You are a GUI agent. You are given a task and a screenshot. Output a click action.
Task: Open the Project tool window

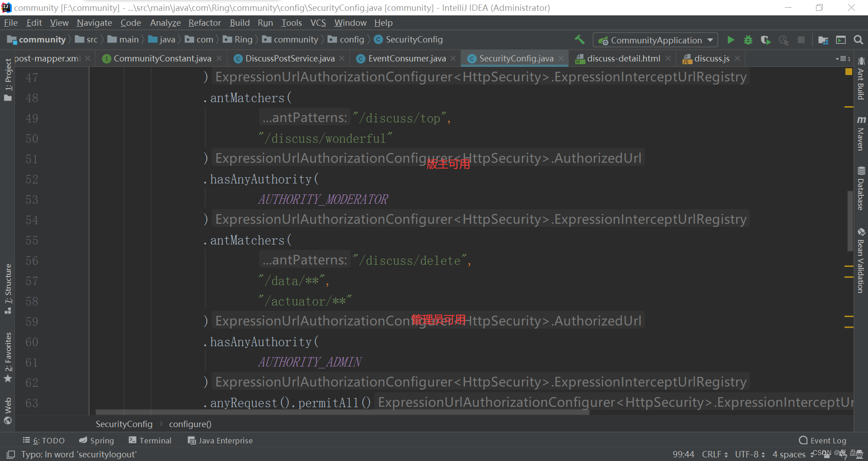[8, 80]
